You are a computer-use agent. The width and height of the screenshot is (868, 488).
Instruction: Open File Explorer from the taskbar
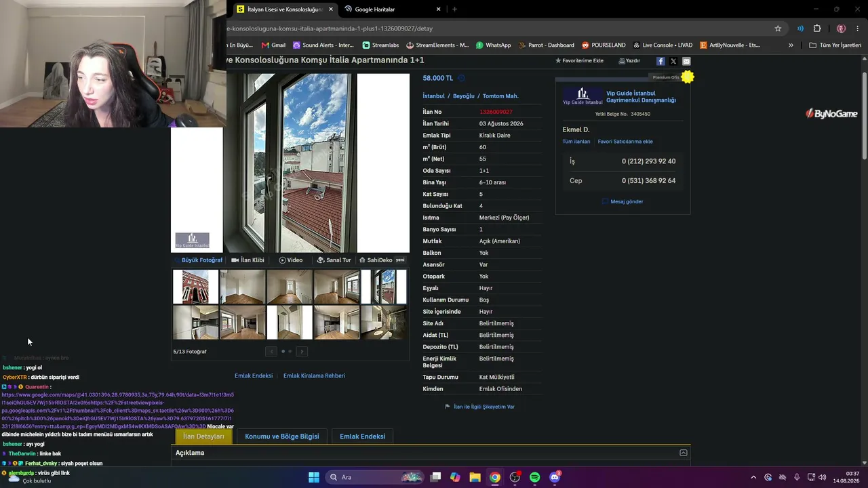point(475,477)
